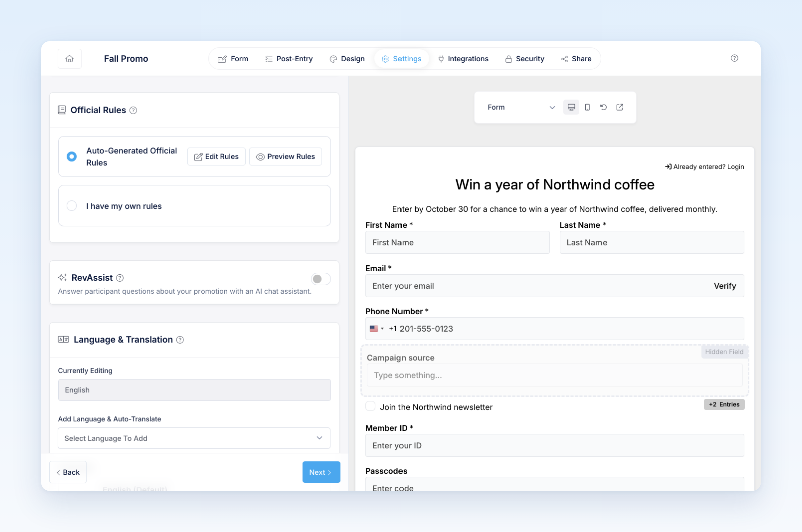Open preview in new window icon
This screenshot has width=802, height=532.
pyautogui.click(x=620, y=107)
